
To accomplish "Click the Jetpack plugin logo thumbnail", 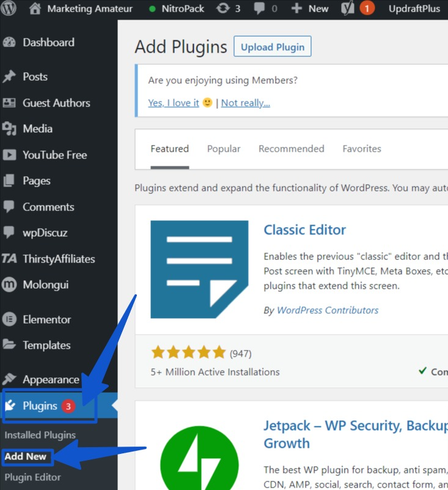I will tap(199, 458).
